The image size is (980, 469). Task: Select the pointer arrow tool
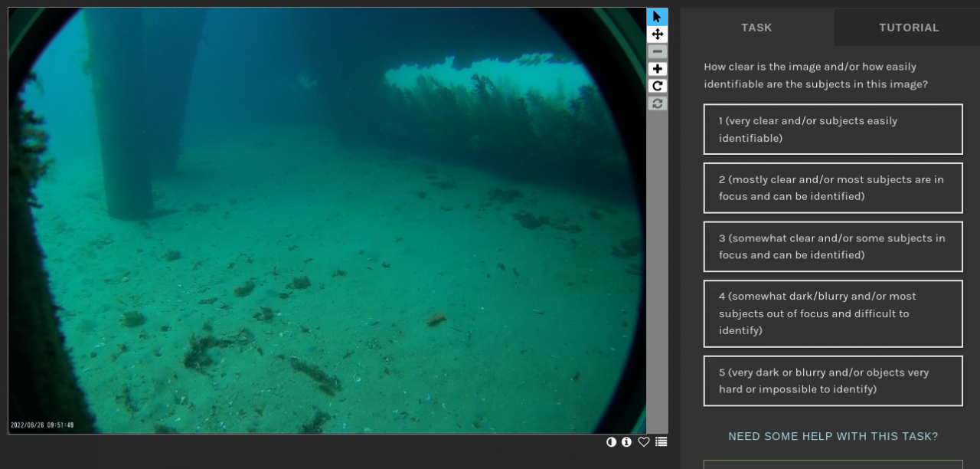tap(657, 17)
